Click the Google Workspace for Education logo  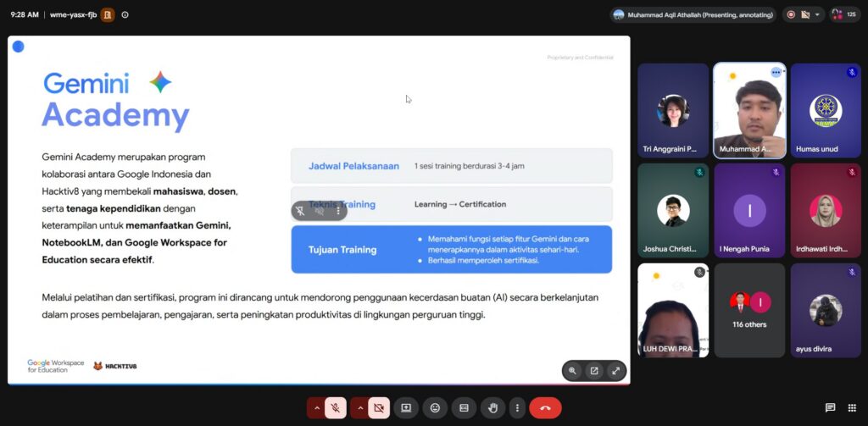(x=56, y=366)
